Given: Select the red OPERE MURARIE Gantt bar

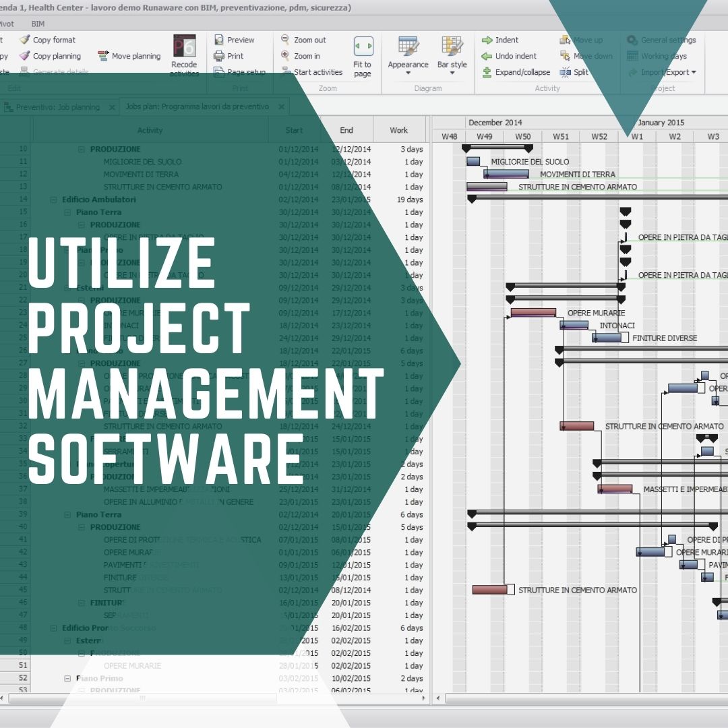Looking at the screenshot, I should coord(533,313).
